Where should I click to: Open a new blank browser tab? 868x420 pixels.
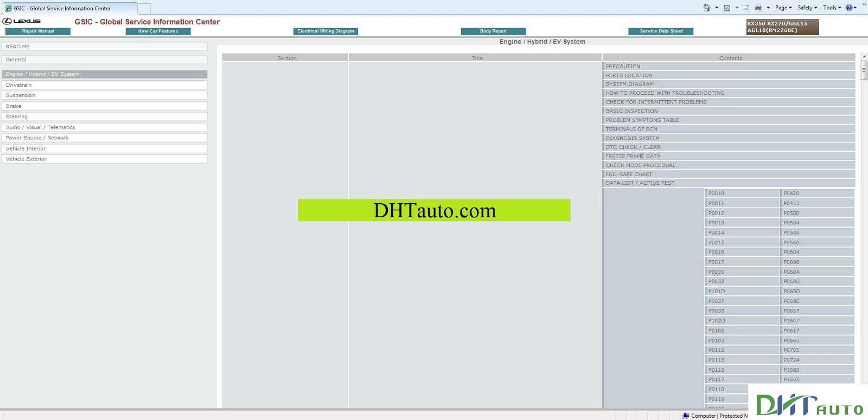click(x=144, y=8)
